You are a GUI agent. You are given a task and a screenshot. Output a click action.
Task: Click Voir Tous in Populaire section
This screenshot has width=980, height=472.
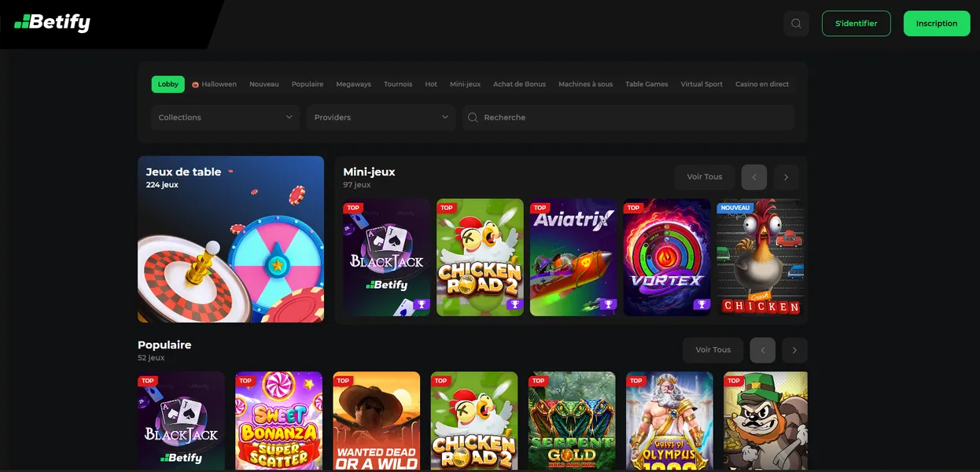[x=713, y=350]
